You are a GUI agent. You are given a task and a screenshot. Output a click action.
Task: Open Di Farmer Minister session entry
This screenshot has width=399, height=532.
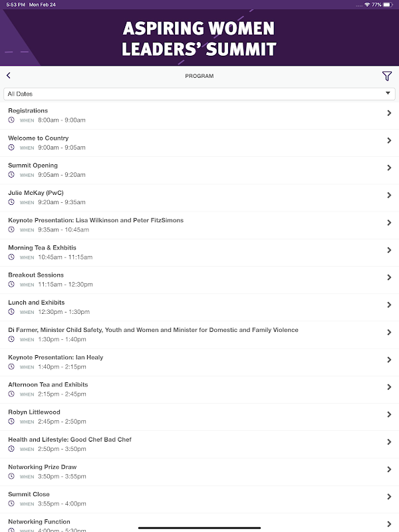point(153,330)
